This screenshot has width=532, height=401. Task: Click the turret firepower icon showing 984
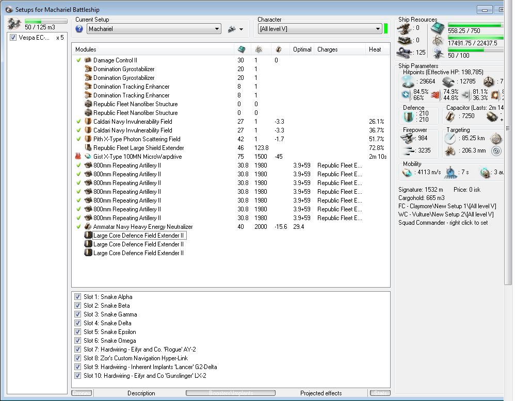point(408,138)
